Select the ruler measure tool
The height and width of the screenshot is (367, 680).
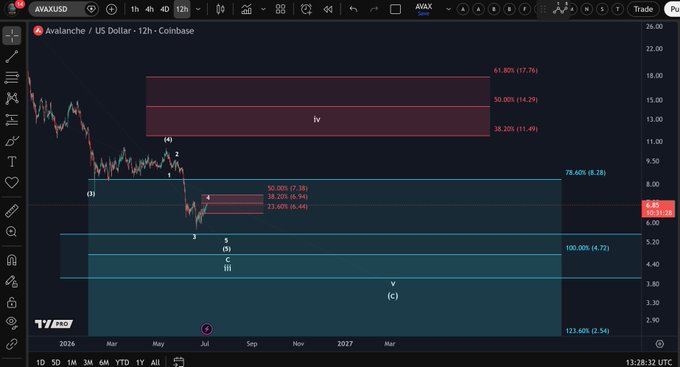pos(12,211)
